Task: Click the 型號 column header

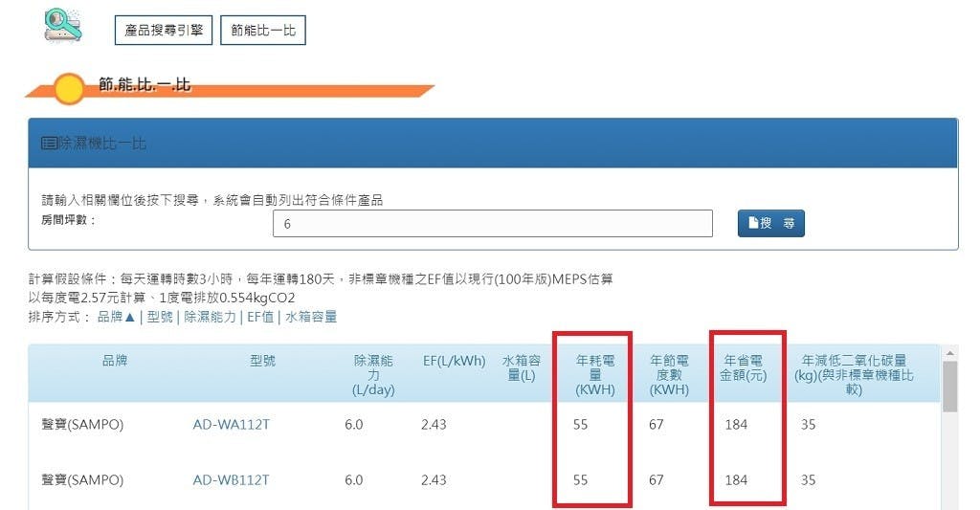Action: (x=262, y=361)
